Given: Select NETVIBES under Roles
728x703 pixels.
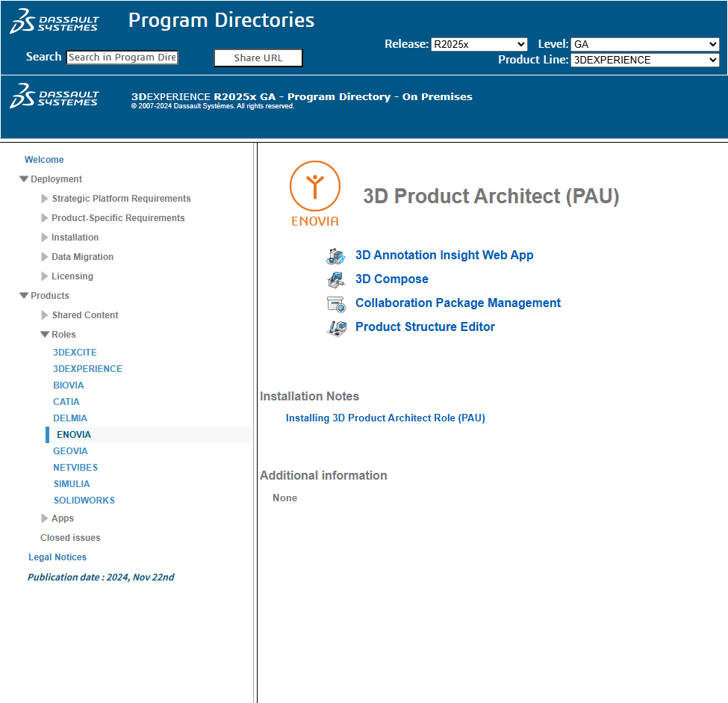Looking at the screenshot, I should point(75,468).
